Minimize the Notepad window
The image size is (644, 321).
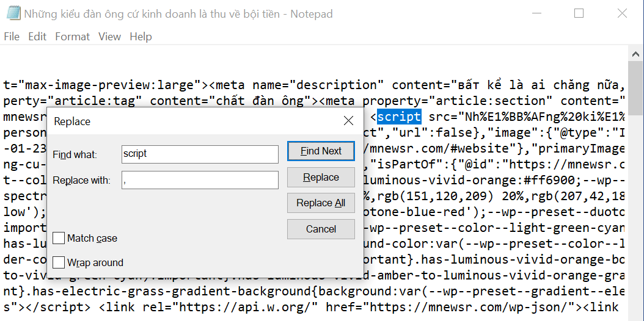click(x=536, y=13)
